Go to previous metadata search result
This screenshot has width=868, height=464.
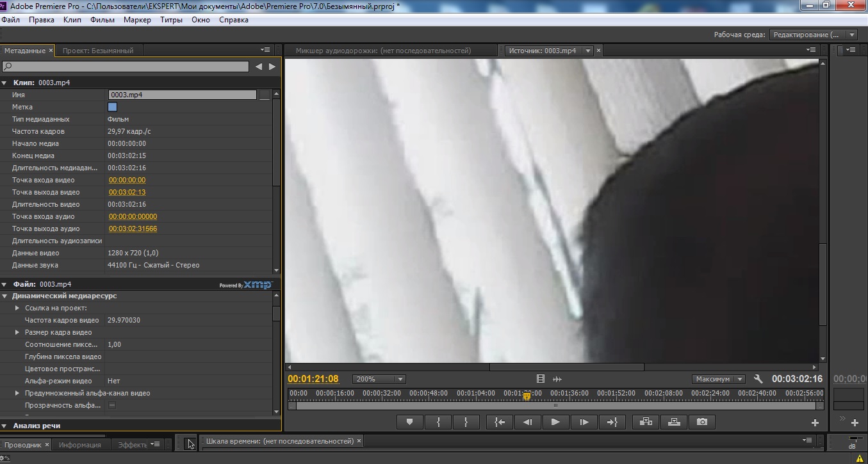[258, 66]
